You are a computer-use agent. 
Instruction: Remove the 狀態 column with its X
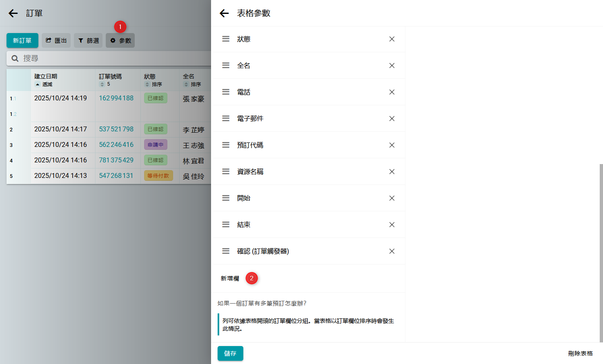pyautogui.click(x=392, y=39)
